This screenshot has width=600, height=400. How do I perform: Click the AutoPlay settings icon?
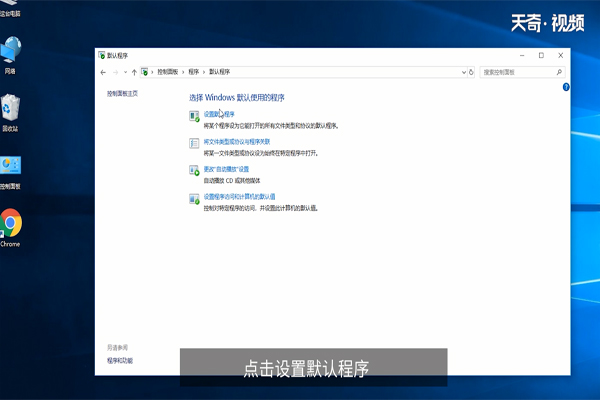point(194,171)
